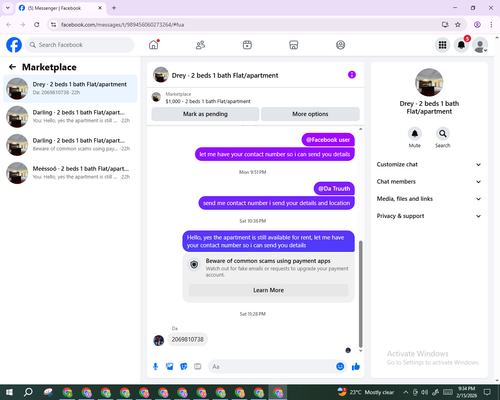Open the Notifications bell in header
The height and width of the screenshot is (400, 500).
point(461,45)
